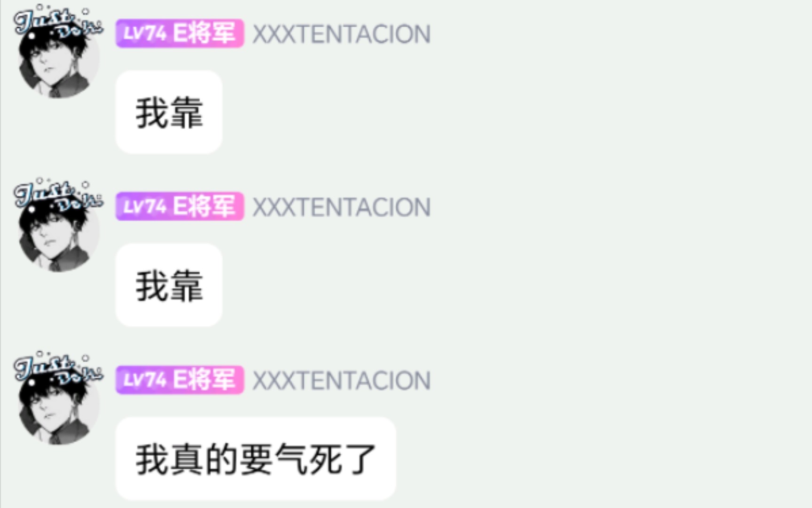Select the first 我靠 chat bubble
This screenshot has width=812, height=508.
169,112
